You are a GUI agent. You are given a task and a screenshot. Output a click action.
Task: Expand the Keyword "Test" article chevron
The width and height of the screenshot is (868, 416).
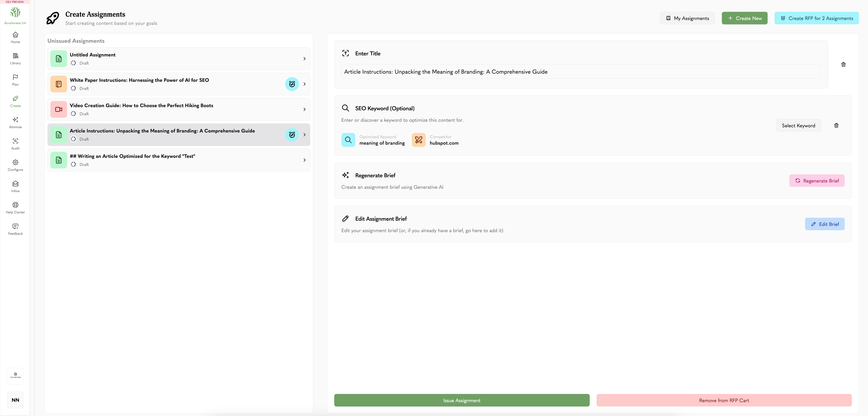304,160
